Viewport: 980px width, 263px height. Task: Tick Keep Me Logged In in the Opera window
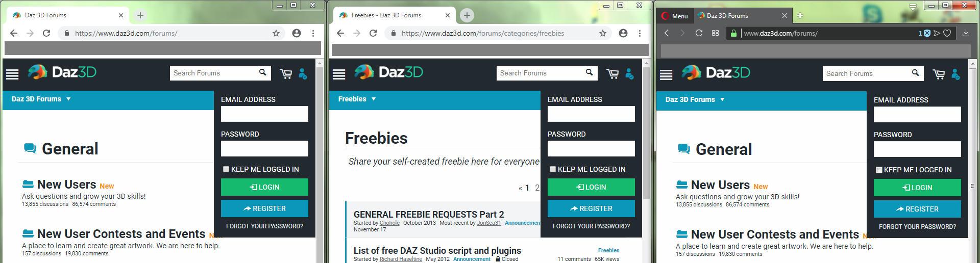pos(879,170)
